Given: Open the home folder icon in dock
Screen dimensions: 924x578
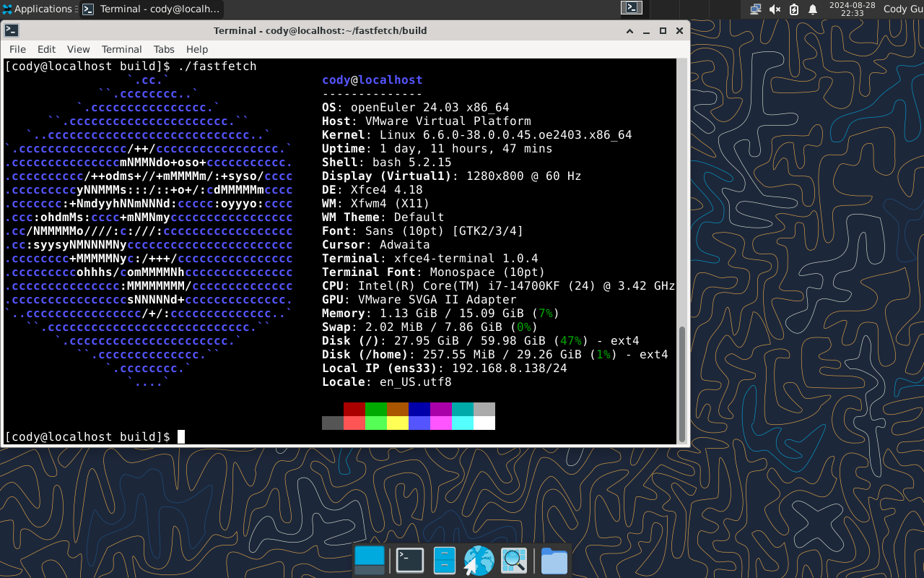Looking at the screenshot, I should 554,561.
